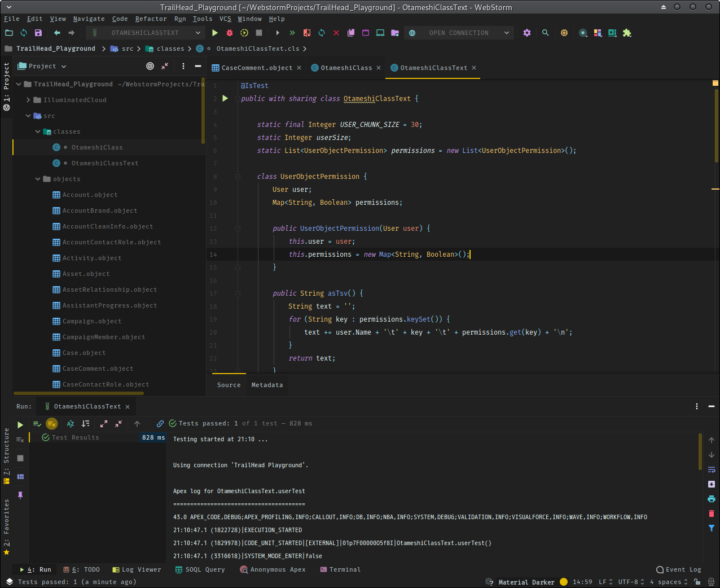Open the Refactor menu
This screenshot has width=720, height=588.
click(151, 19)
